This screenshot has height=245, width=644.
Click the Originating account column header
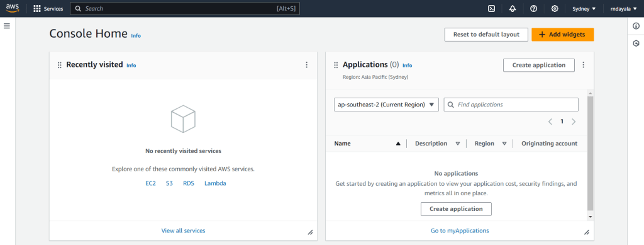coord(549,144)
